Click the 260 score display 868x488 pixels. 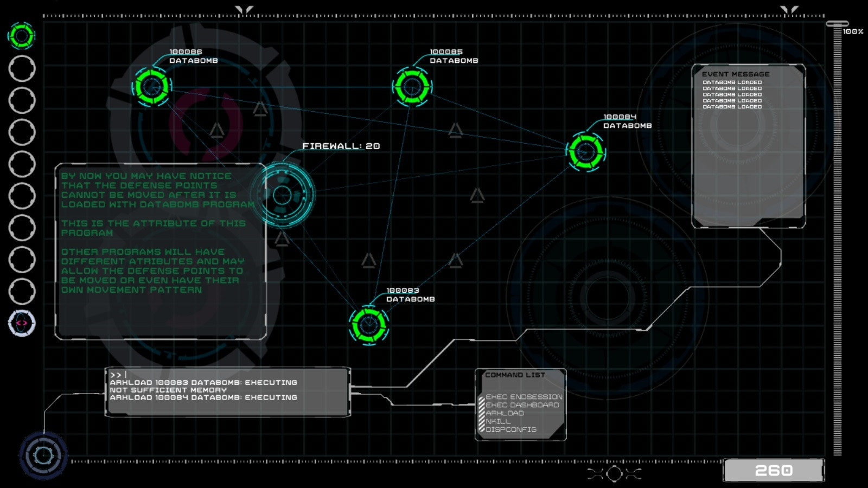coord(774,470)
